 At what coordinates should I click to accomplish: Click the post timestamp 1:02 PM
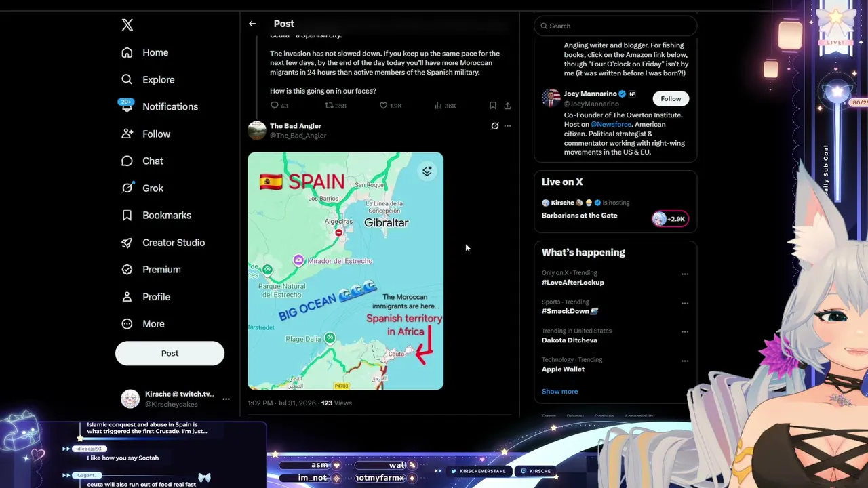(281, 403)
